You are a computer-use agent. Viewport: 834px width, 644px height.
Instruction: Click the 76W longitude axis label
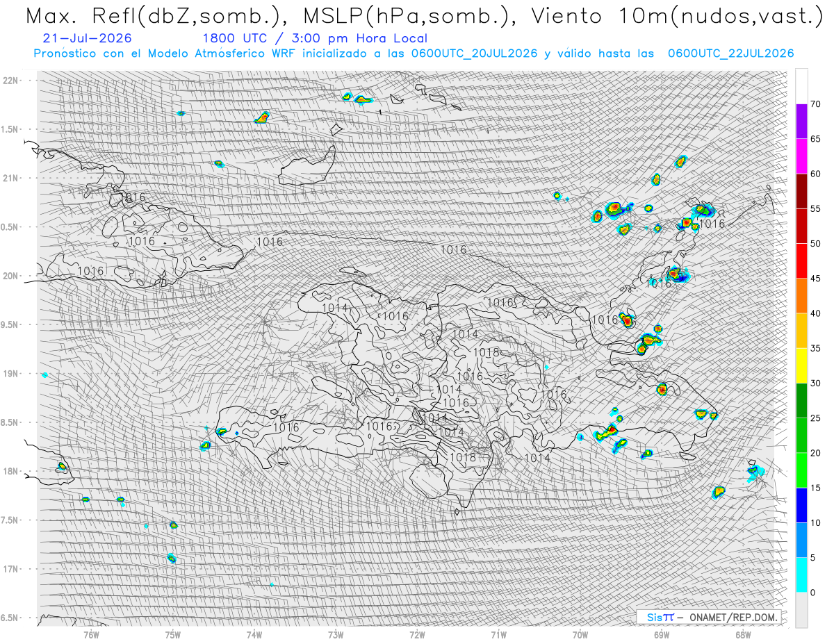[x=92, y=634]
